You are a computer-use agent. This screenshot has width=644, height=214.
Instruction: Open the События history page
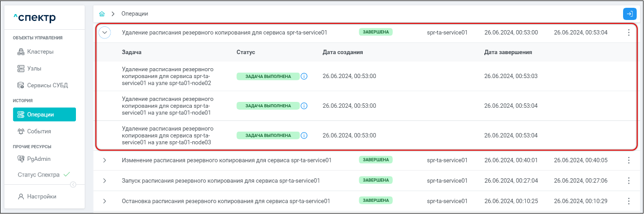click(39, 131)
